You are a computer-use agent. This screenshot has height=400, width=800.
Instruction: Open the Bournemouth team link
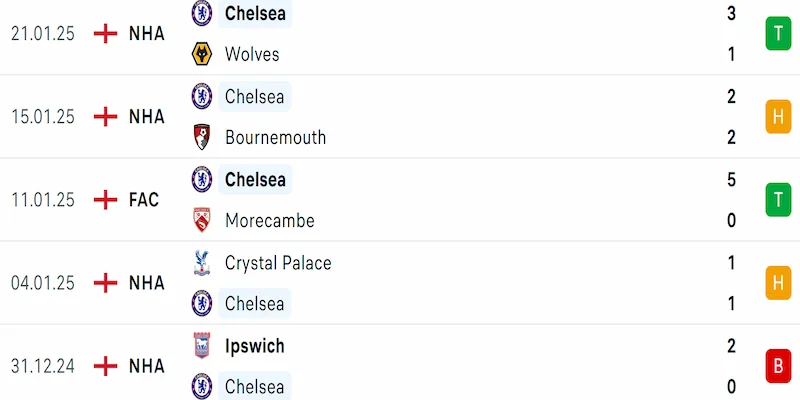(275, 137)
